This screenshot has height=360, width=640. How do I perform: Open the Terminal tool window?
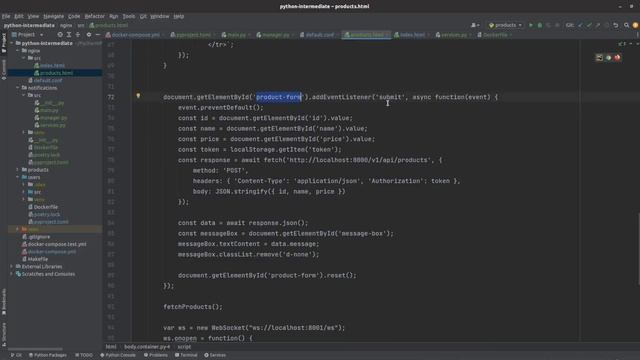[186, 355]
